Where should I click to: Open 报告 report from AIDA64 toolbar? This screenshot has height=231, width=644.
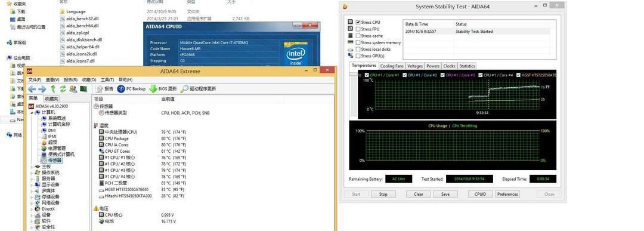pos(104,89)
